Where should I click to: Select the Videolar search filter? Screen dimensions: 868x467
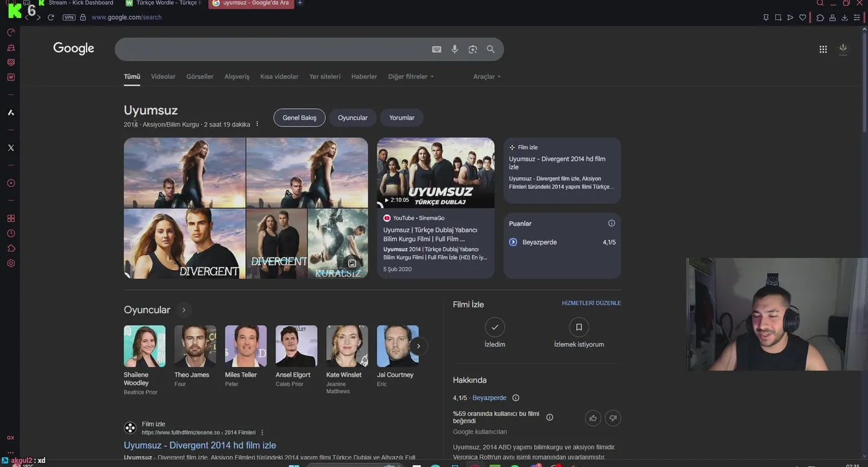tap(163, 77)
